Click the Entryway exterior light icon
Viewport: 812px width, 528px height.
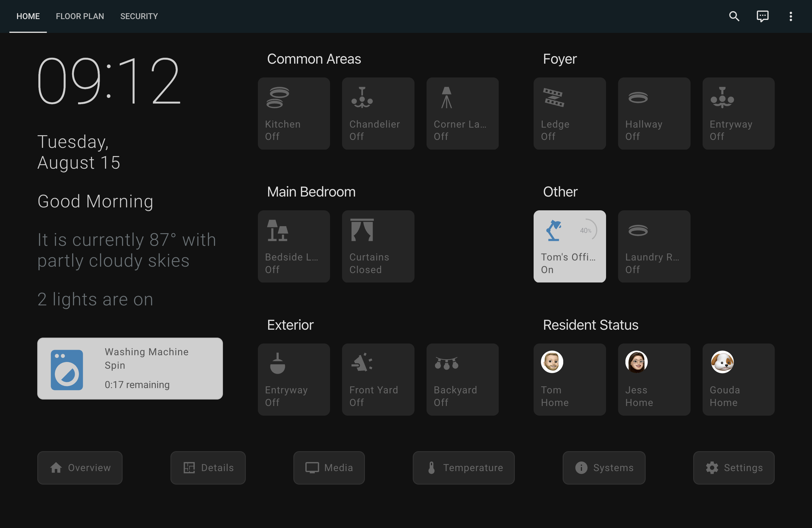(x=277, y=363)
